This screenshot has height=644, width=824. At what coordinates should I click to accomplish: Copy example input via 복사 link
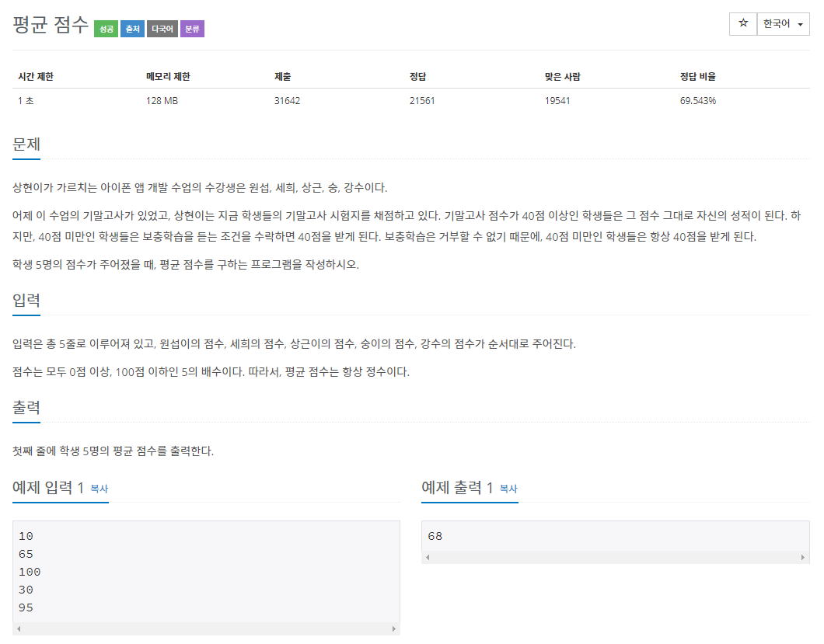[100, 489]
